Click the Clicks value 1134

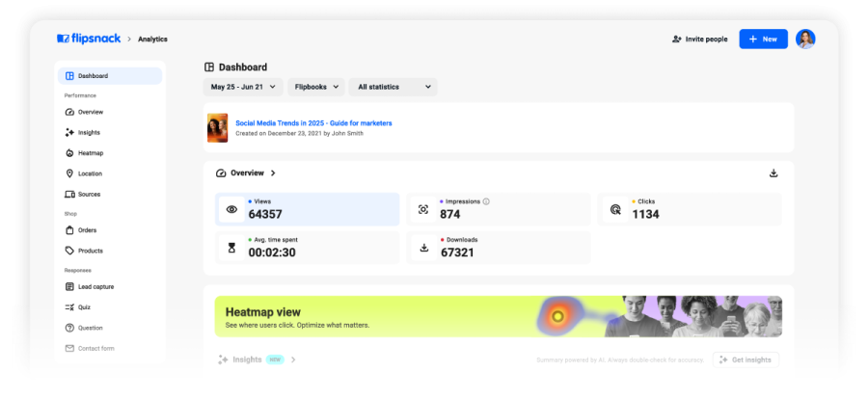645,214
